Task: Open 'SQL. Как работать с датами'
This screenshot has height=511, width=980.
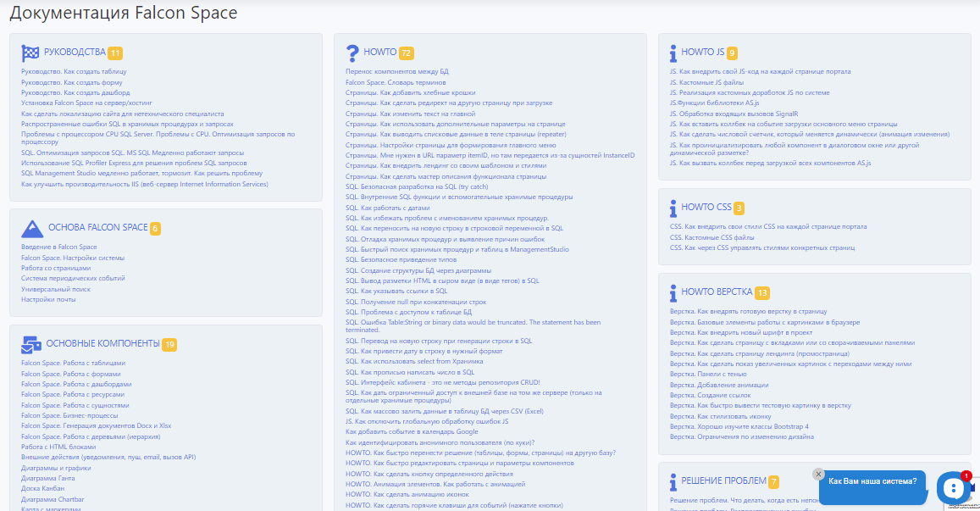Action: (387, 208)
